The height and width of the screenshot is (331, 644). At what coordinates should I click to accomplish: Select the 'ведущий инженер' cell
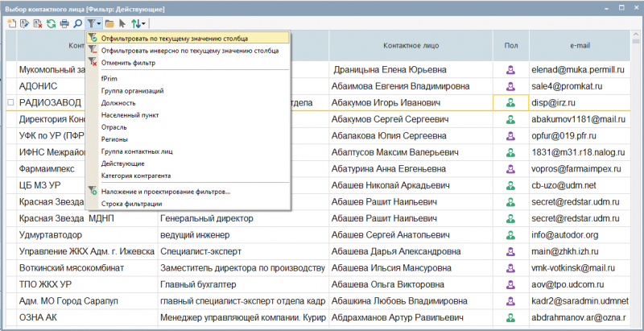[243, 235]
